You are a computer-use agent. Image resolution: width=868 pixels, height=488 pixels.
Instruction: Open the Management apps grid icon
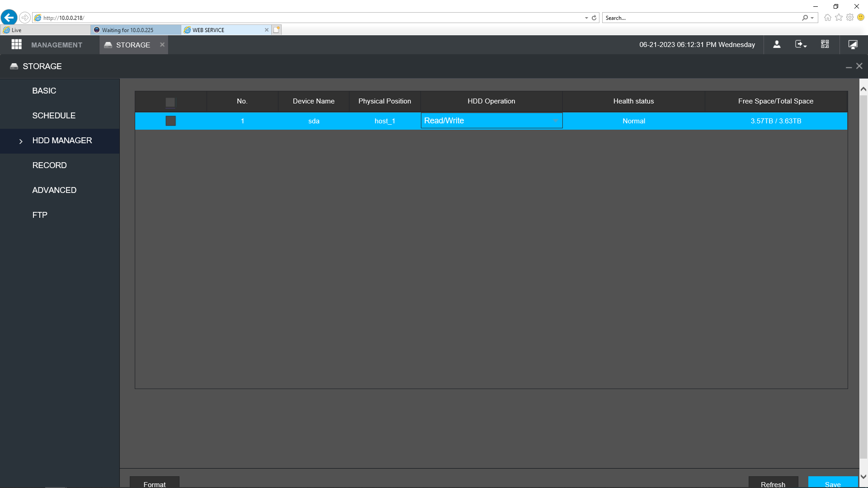17,44
